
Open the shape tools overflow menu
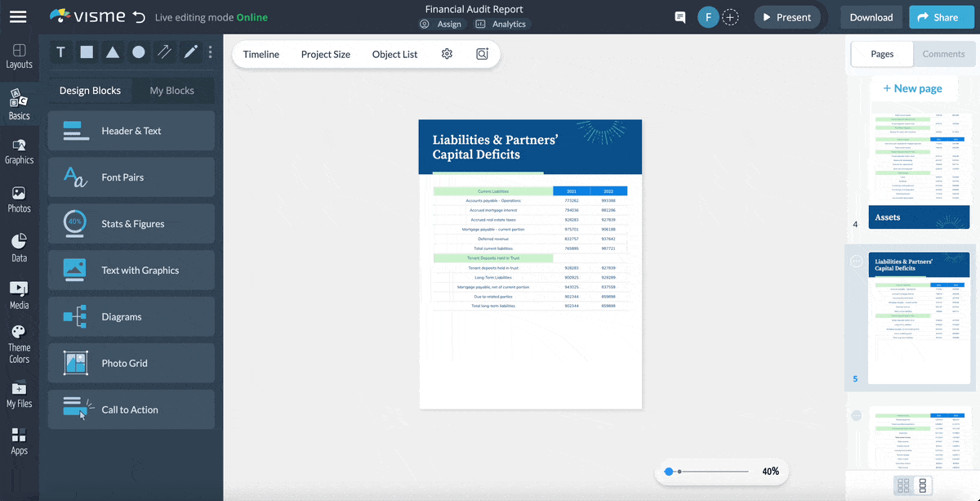click(210, 51)
